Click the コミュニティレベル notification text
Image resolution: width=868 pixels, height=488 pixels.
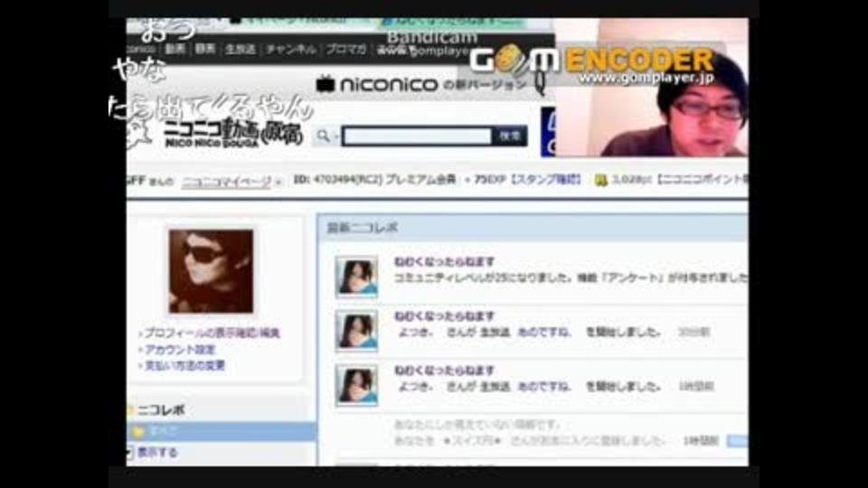pyautogui.click(x=571, y=277)
